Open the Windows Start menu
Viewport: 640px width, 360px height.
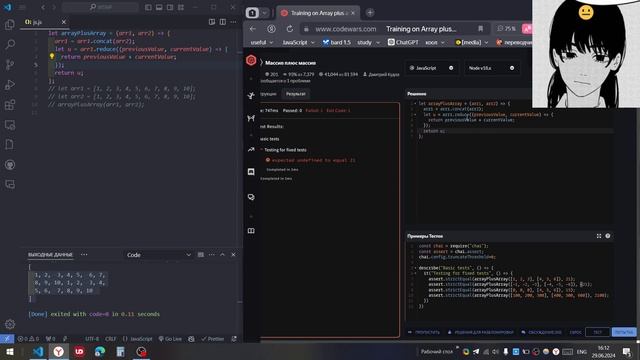[x=9, y=351]
